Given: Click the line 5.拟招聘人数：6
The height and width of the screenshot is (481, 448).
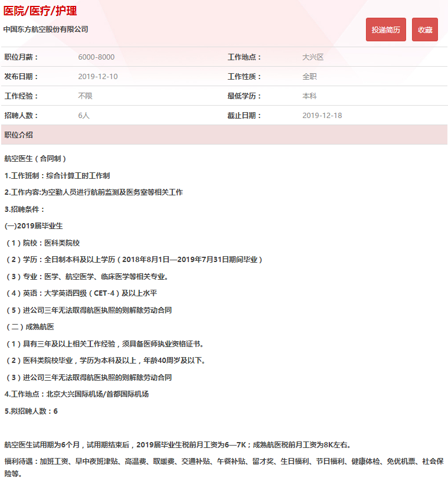Looking at the screenshot, I should [x=31, y=411].
